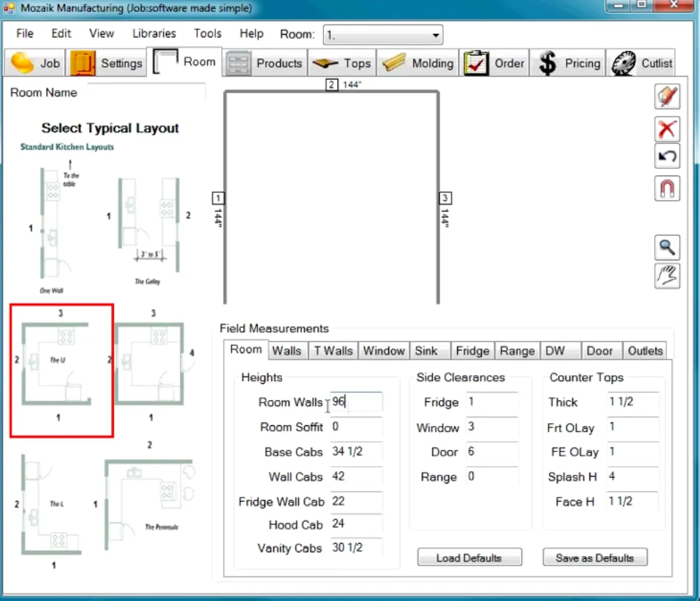
Task: Select the hand pan tool
Action: pyautogui.click(x=667, y=276)
